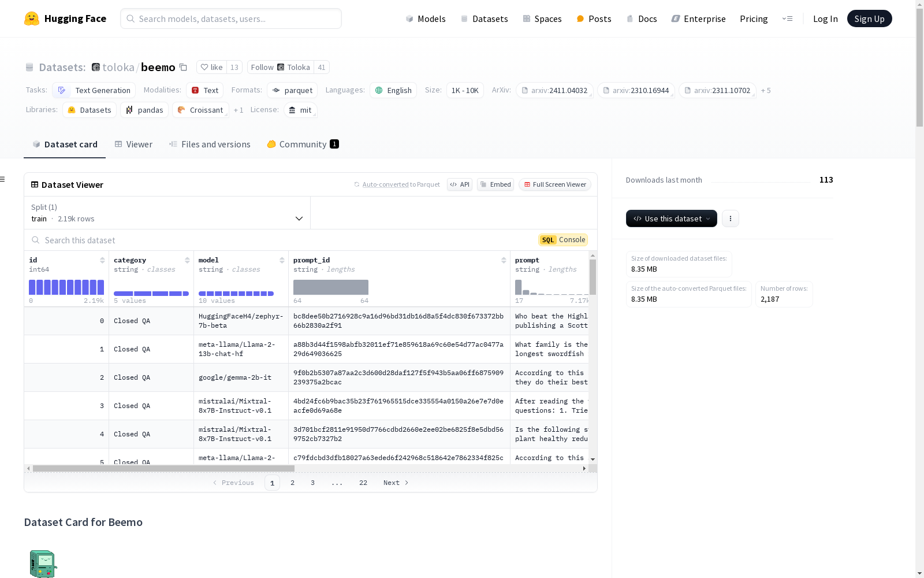Click the Croissant library tag
The width and height of the screenshot is (924, 578).
tap(200, 110)
